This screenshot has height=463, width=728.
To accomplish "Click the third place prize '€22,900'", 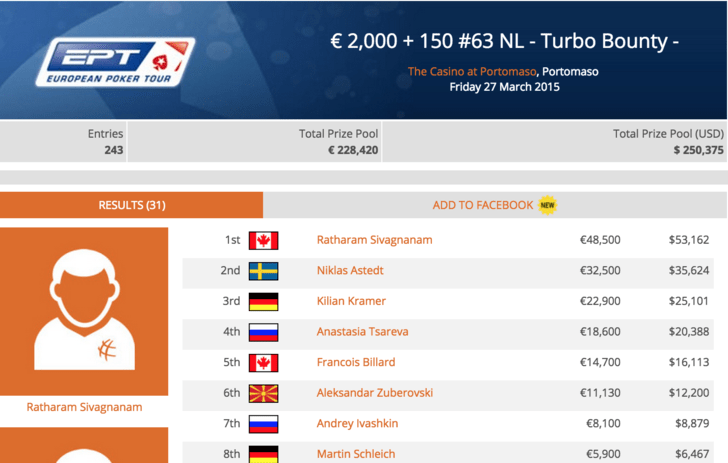I will pyautogui.click(x=600, y=301).
